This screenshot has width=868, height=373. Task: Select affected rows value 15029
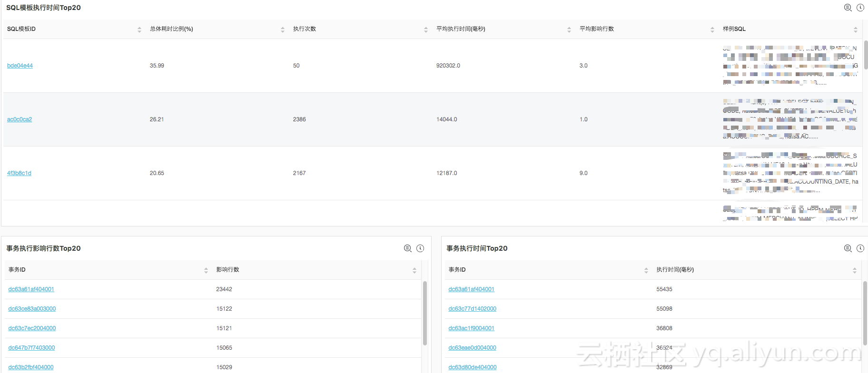click(x=224, y=367)
